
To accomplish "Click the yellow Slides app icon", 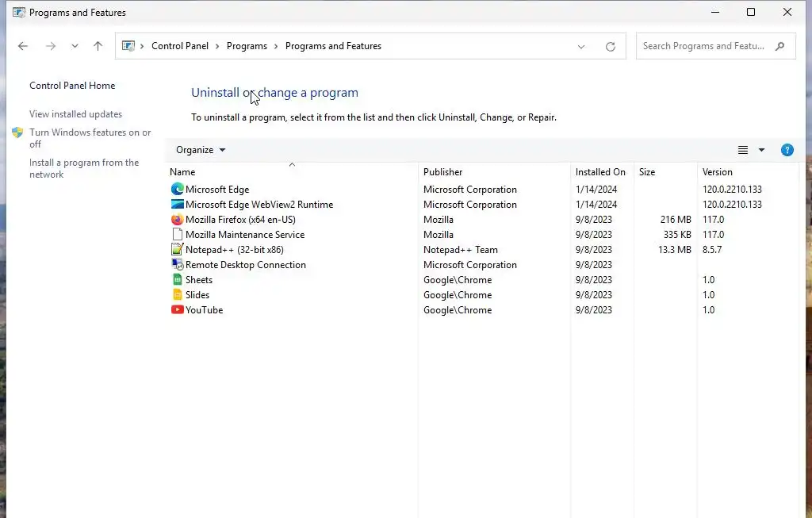I will tap(177, 295).
